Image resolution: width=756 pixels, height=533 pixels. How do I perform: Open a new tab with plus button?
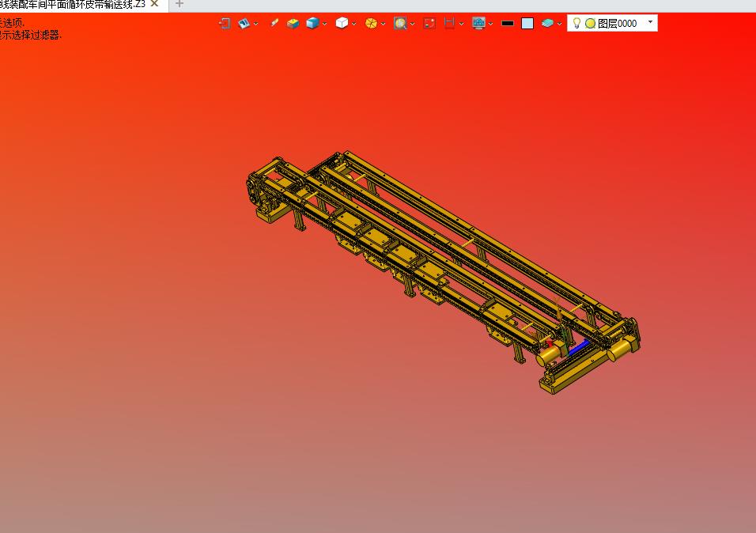180,4
